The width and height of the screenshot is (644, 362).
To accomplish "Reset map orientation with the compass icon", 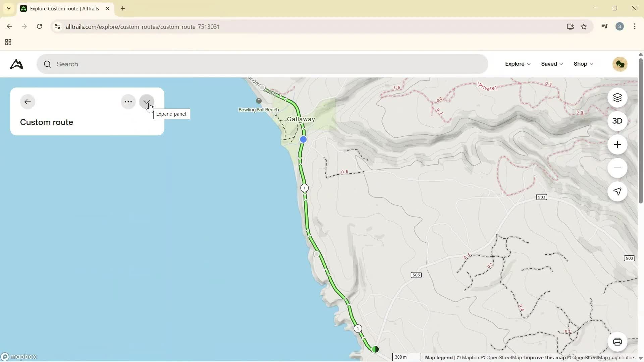I will click(x=617, y=191).
